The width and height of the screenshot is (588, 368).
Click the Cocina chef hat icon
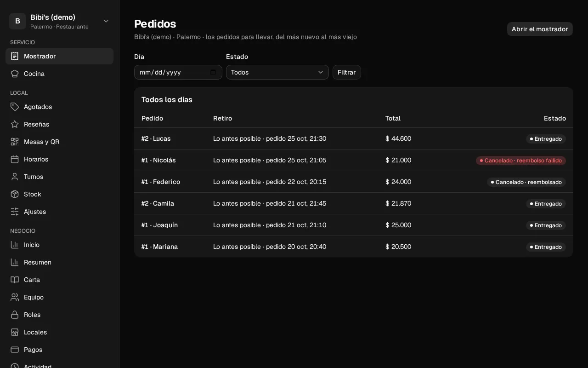pyautogui.click(x=15, y=74)
